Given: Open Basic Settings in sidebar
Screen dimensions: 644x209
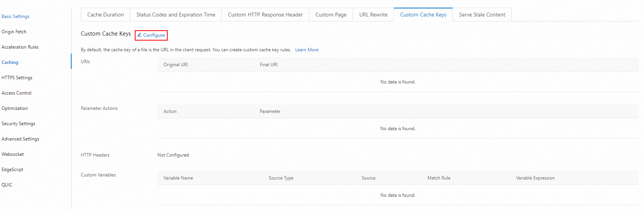Looking at the screenshot, I should 15,16.
